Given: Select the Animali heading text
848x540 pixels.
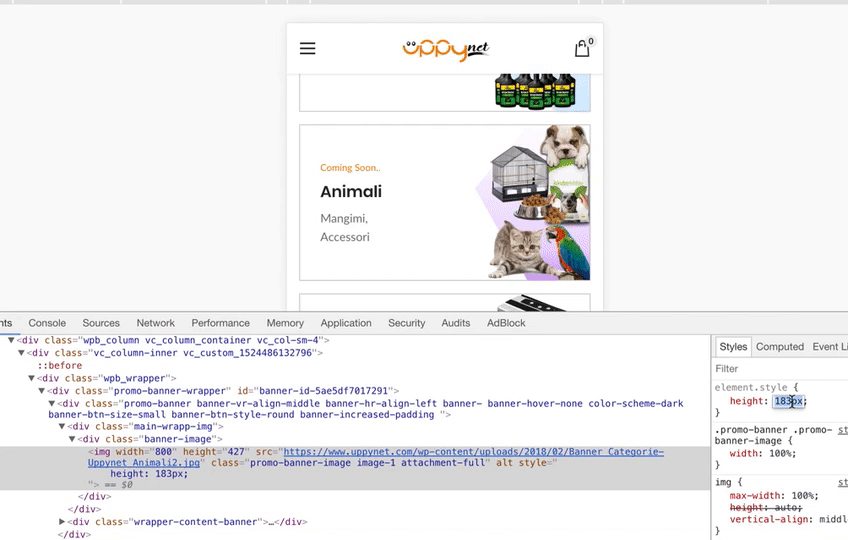Looking at the screenshot, I should click(x=351, y=192).
